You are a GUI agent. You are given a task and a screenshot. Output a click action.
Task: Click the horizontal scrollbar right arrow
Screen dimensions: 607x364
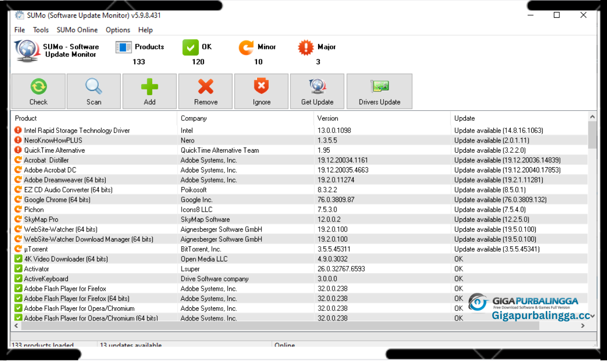coord(583,326)
